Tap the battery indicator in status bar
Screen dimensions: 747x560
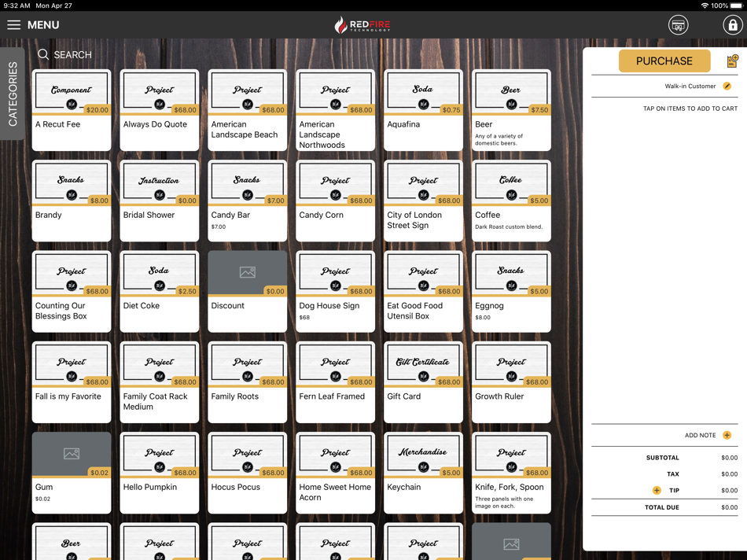(736, 6)
